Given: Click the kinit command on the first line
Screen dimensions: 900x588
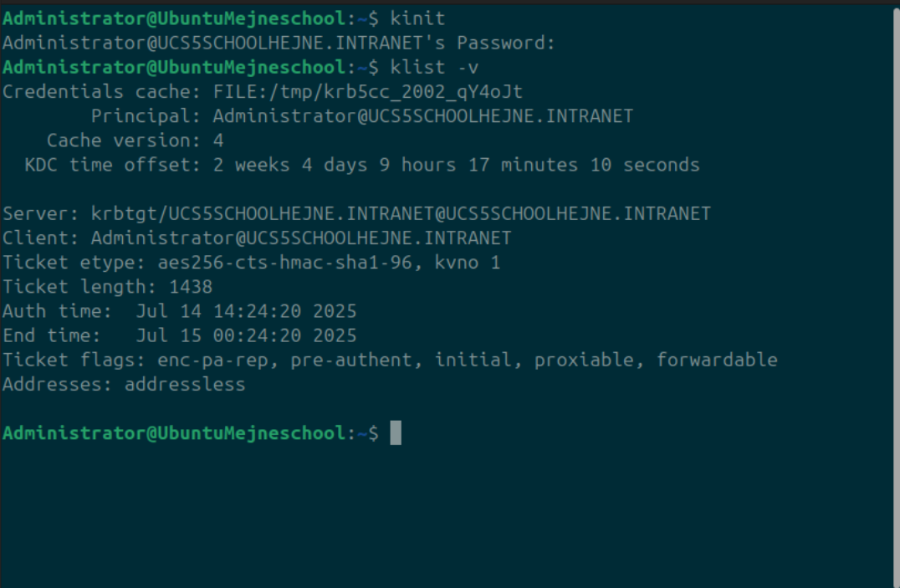Looking at the screenshot, I should point(417,19).
